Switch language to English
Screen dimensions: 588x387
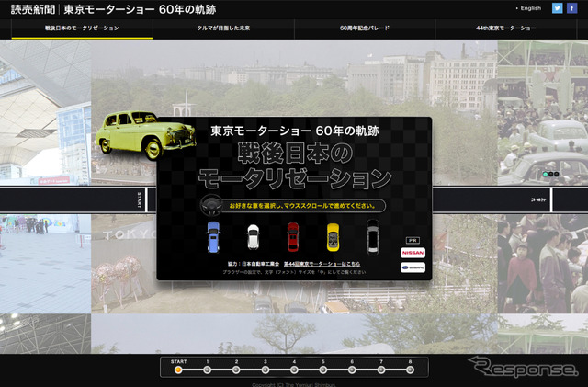click(x=531, y=8)
